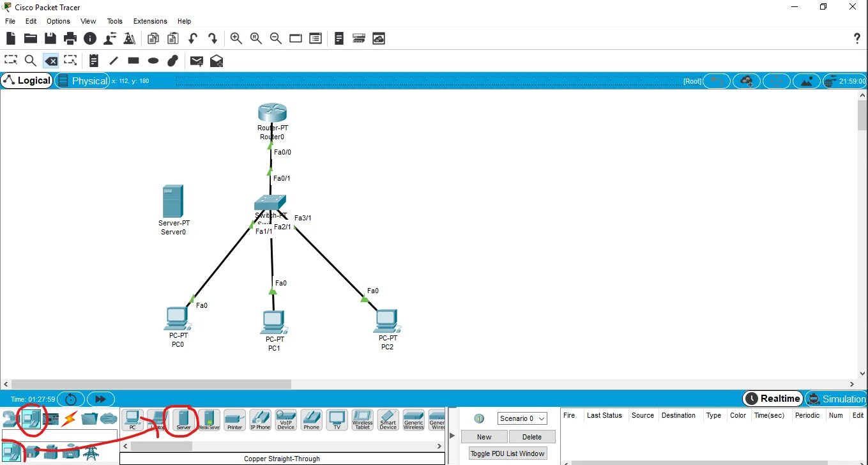This screenshot has width=868, height=465.
Task: Click the Switch-PT device
Action: pyautogui.click(x=271, y=204)
